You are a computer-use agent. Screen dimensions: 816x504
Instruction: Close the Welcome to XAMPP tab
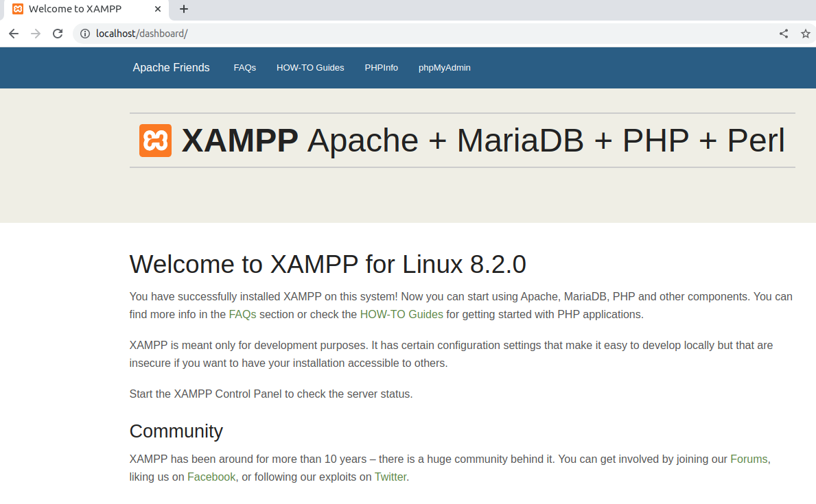[x=158, y=9]
